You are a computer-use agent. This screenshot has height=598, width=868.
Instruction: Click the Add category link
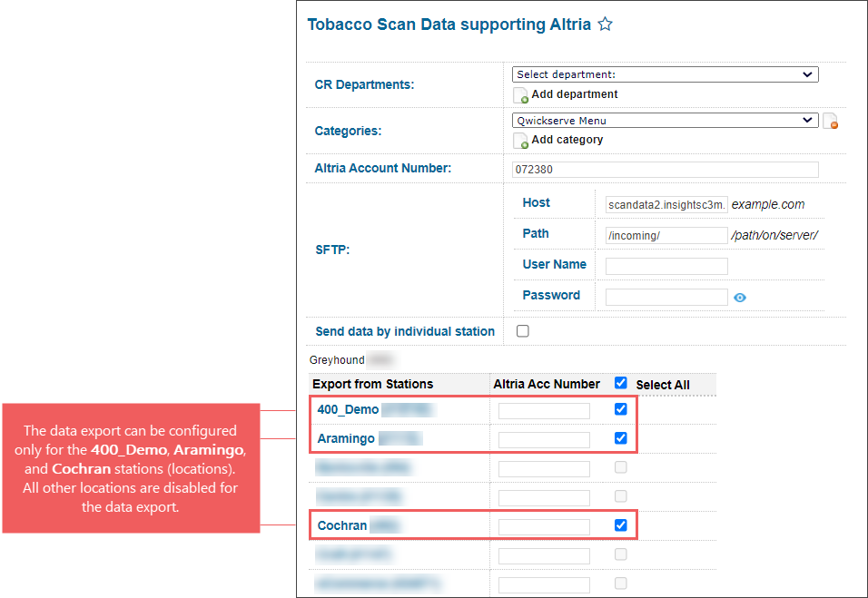tap(567, 140)
